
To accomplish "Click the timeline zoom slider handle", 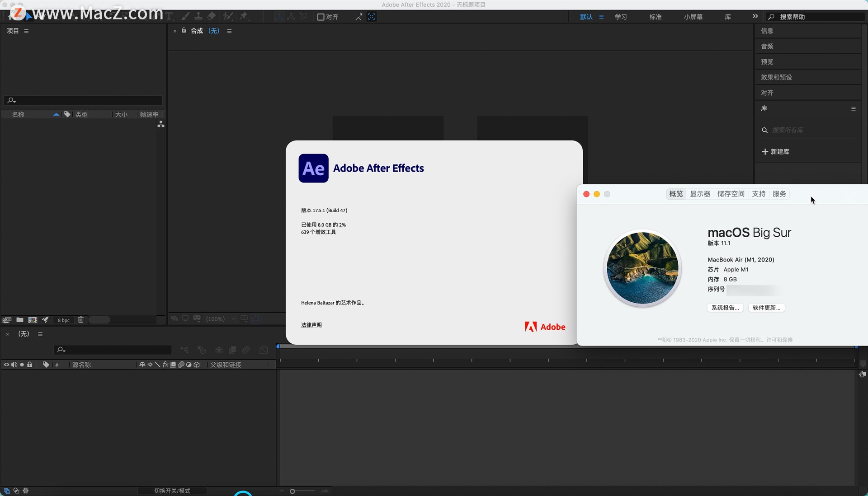I will coord(292,491).
